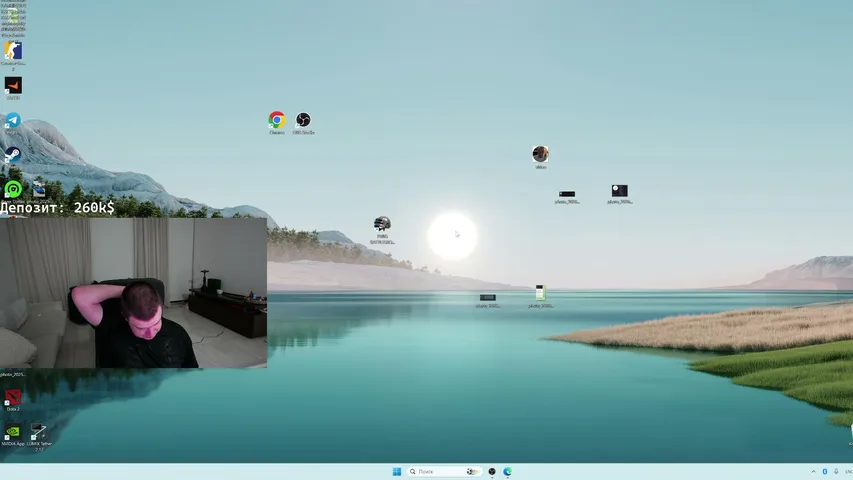
Task: Launch the Telegram desktop shortcut
Action: click(13, 120)
